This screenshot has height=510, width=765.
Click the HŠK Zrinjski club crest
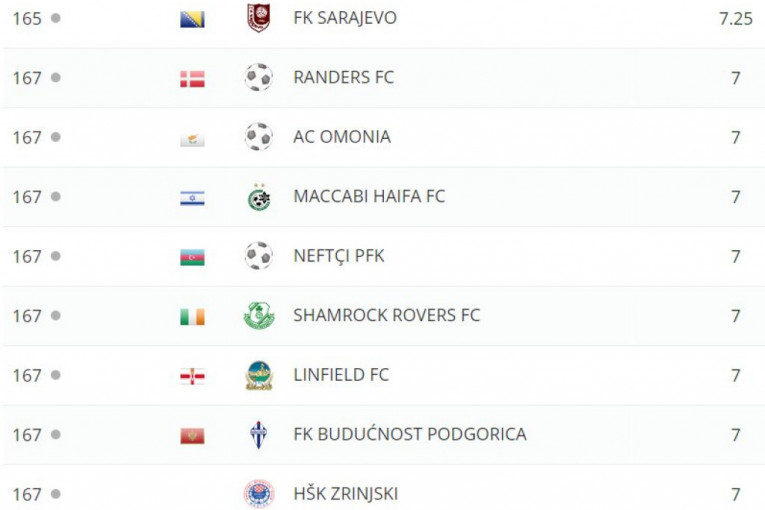tap(258, 494)
